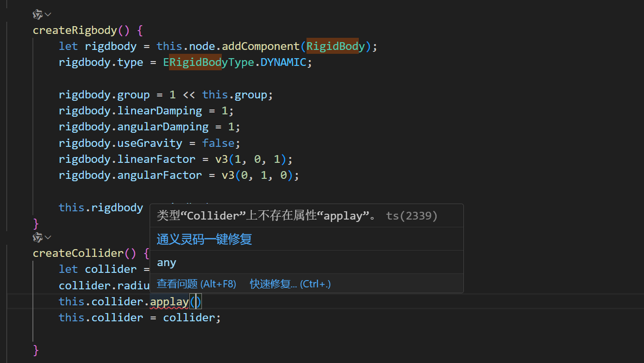644x363 pixels.
Task: Click the any type text in hover popup
Action: point(167,263)
